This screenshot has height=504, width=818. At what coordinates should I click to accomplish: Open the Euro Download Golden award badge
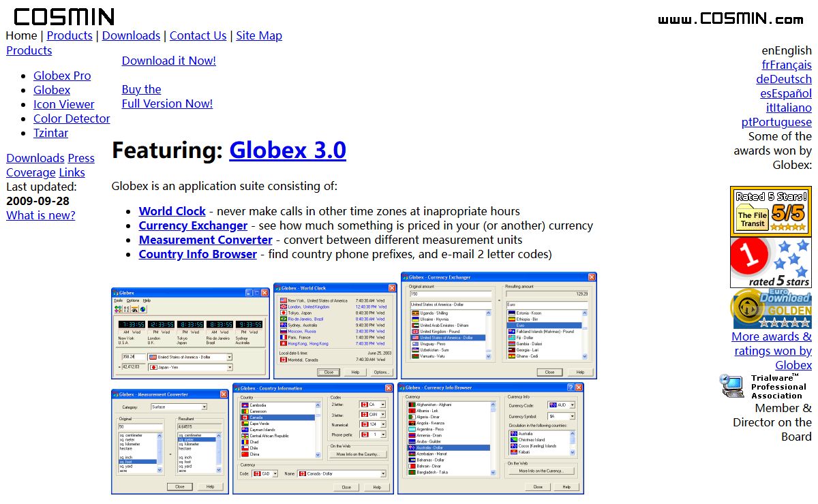pyautogui.click(x=770, y=309)
